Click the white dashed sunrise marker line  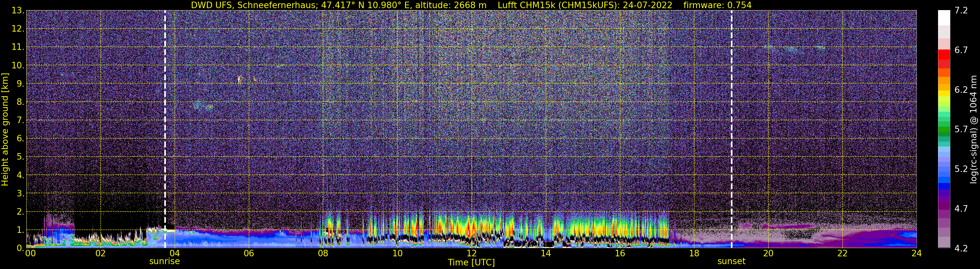[x=165, y=129]
